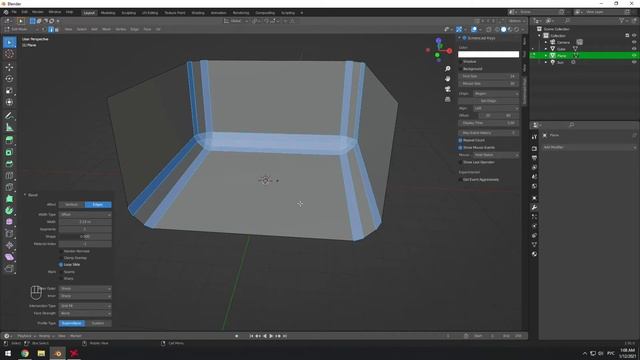Image resolution: width=640 pixels, height=360 pixels.
Task: Open the Material properties tab icon
Action: pyautogui.click(x=534, y=254)
